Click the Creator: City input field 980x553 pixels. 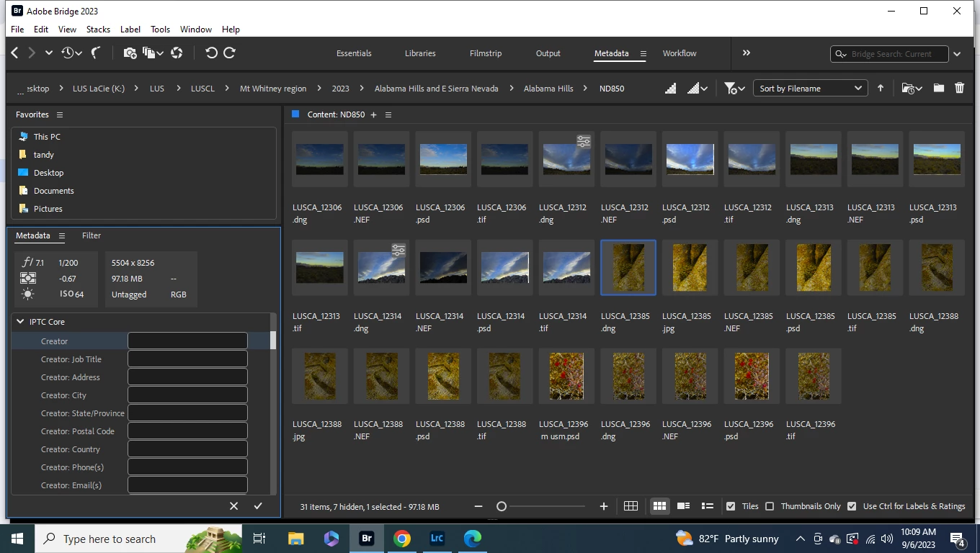pos(187,395)
